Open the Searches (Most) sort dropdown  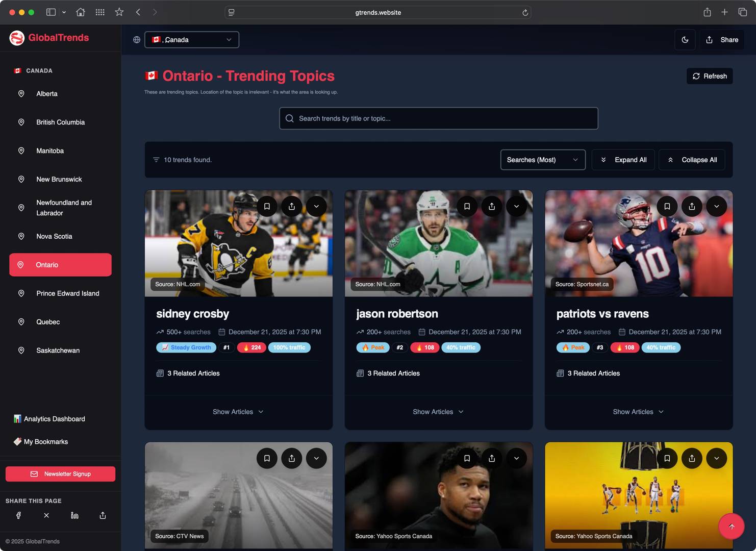pyautogui.click(x=542, y=160)
